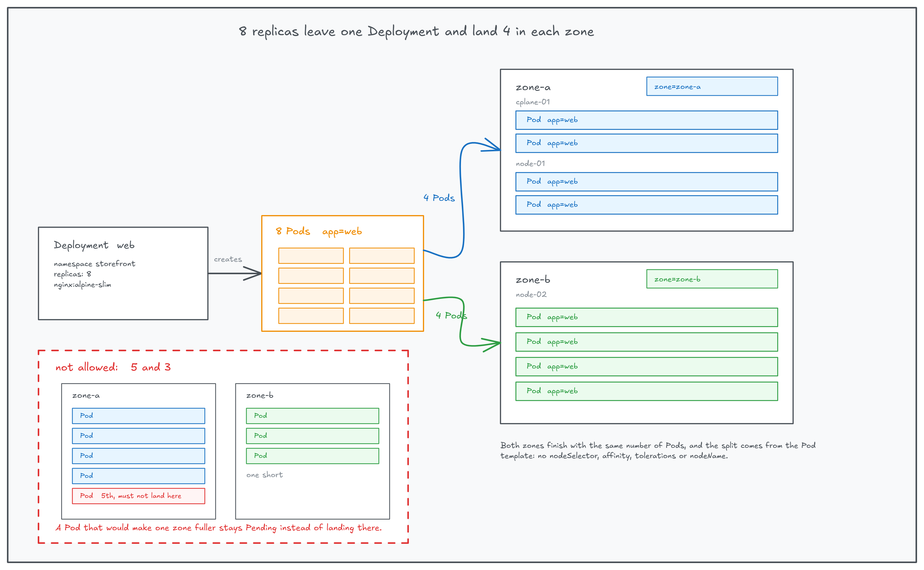The image size is (924, 570).
Task: Select the red 'not allowed:' text
Action: pyautogui.click(x=87, y=367)
